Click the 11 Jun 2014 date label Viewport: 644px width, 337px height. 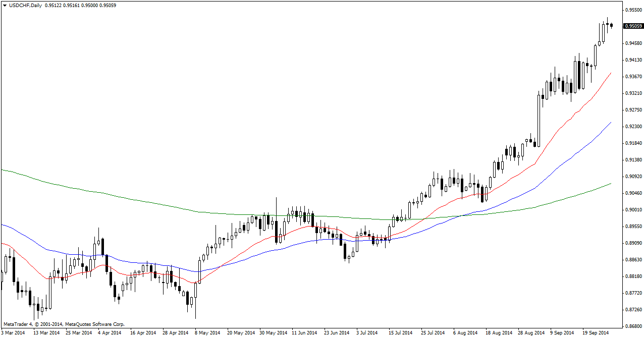pyautogui.click(x=304, y=333)
